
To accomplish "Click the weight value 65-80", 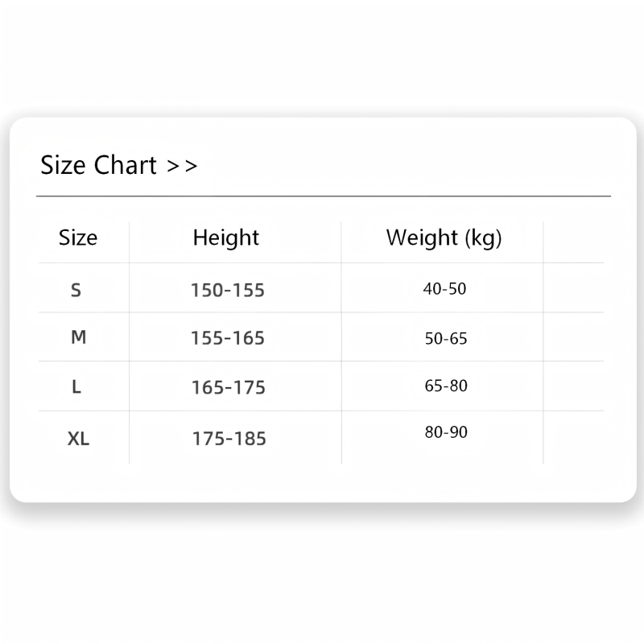I will 446,386.
